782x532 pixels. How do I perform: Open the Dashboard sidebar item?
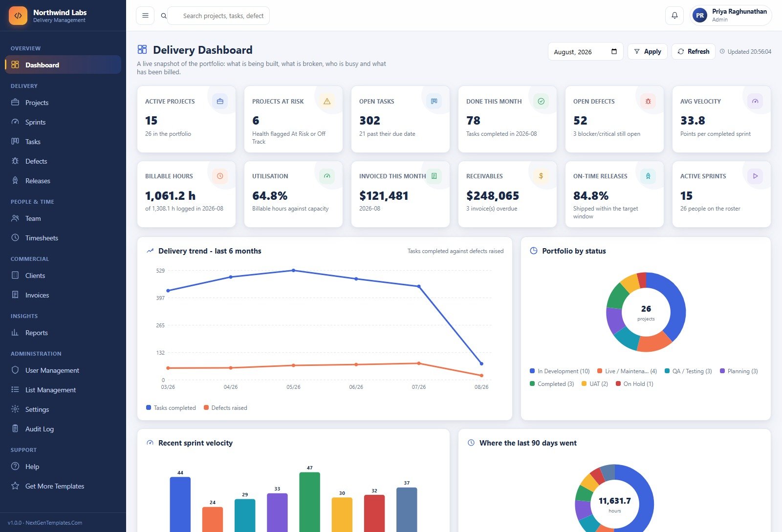coord(63,64)
